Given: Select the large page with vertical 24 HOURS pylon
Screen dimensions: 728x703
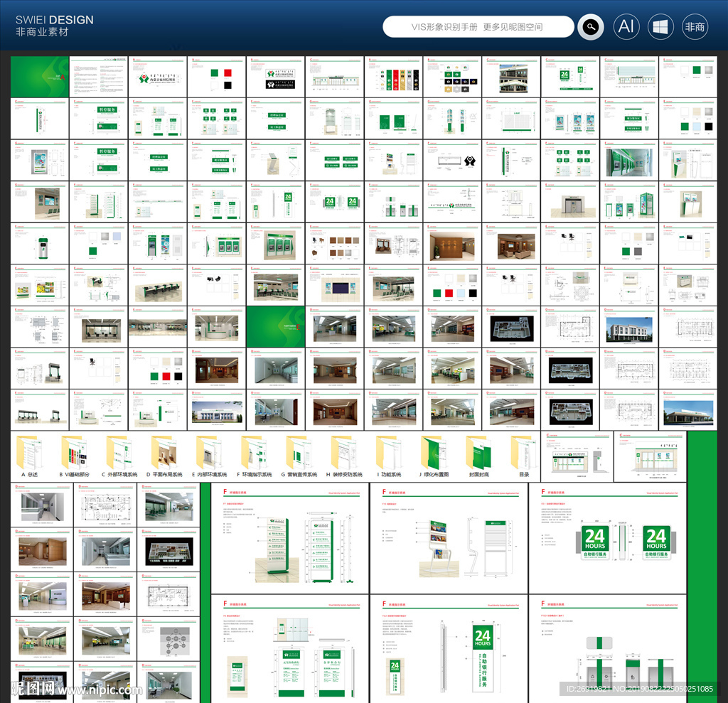Looking at the screenshot, I should 449,649.
